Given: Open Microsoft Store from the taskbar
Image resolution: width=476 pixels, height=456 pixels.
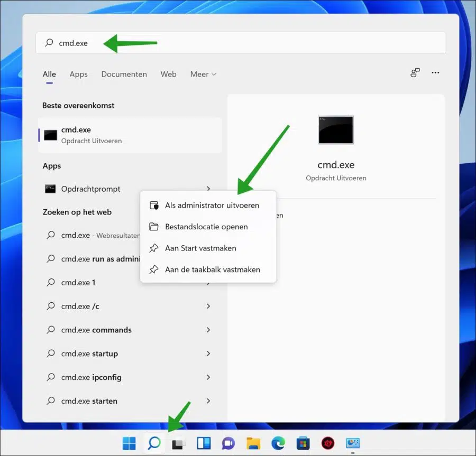Looking at the screenshot, I should (x=303, y=443).
